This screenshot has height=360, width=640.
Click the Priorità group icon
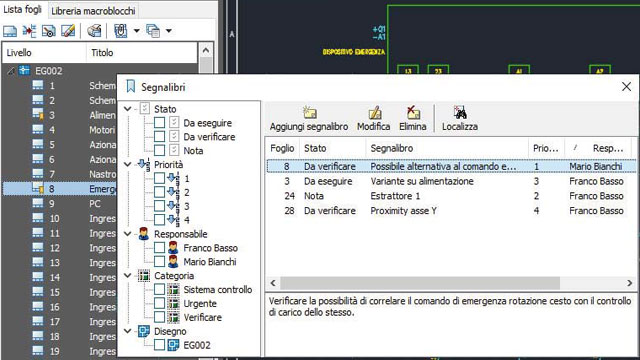[144, 164]
